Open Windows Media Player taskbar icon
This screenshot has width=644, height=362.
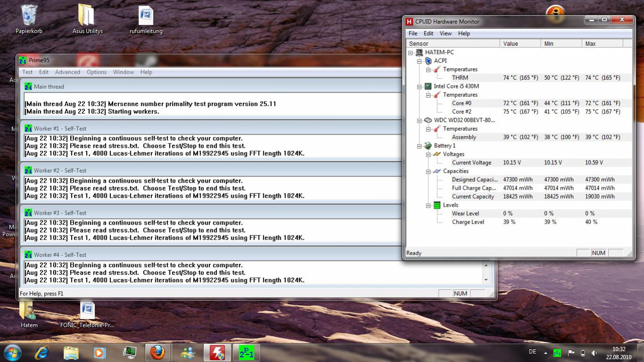tap(100, 353)
